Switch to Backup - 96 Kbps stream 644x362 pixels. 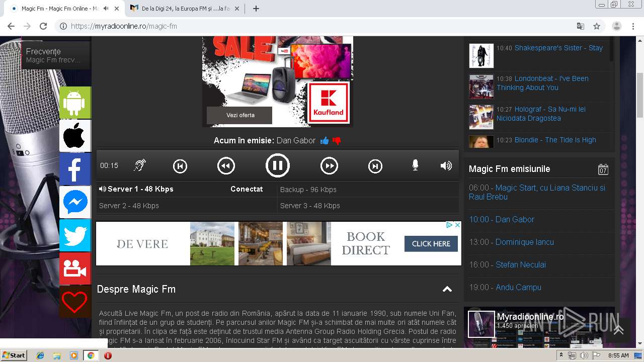(368, 189)
